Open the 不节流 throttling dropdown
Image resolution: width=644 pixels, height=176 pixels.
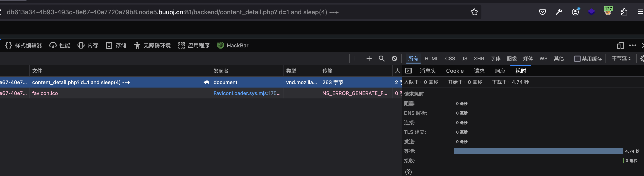coord(621,59)
